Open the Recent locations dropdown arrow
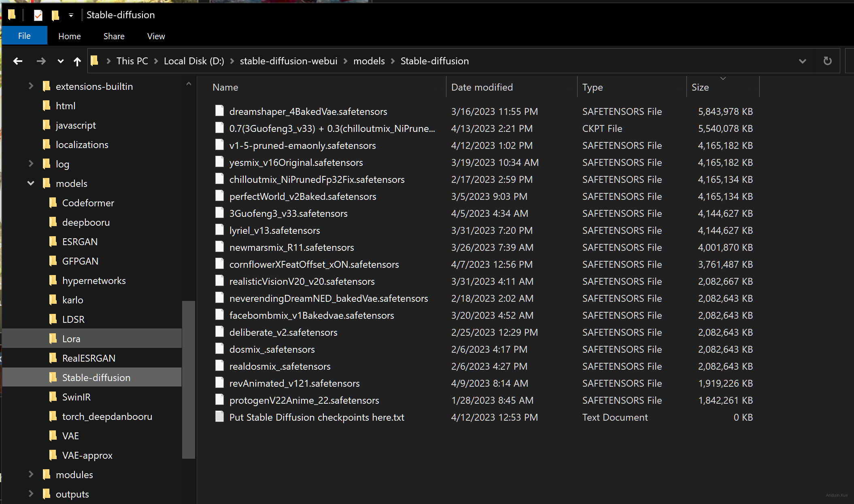Viewport: 854px width, 504px height. [60, 61]
